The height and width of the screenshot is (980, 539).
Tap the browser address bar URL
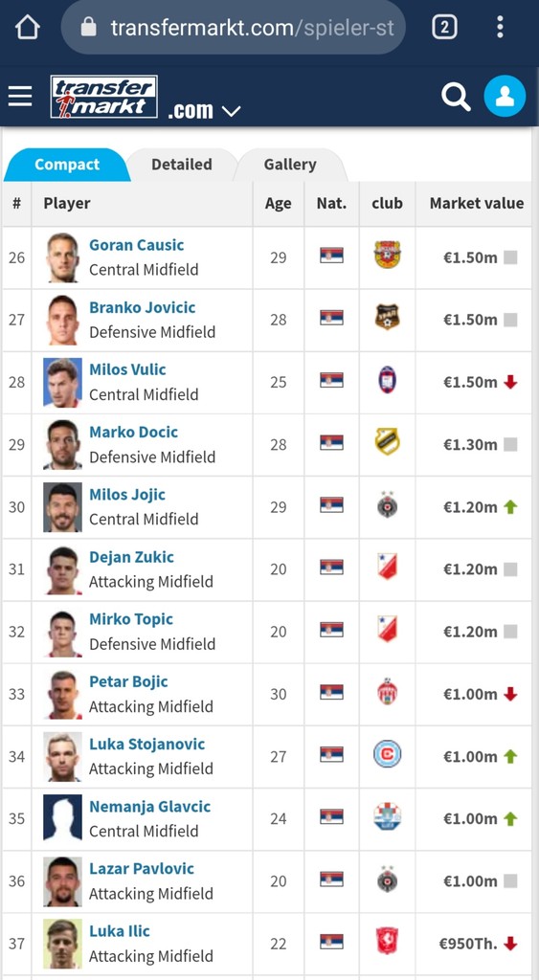point(234,28)
